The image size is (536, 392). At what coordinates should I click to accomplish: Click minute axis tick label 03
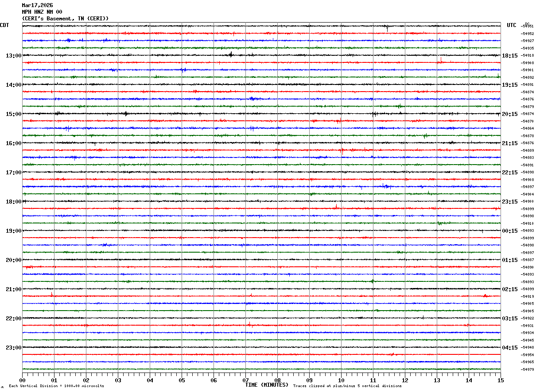(118, 380)
